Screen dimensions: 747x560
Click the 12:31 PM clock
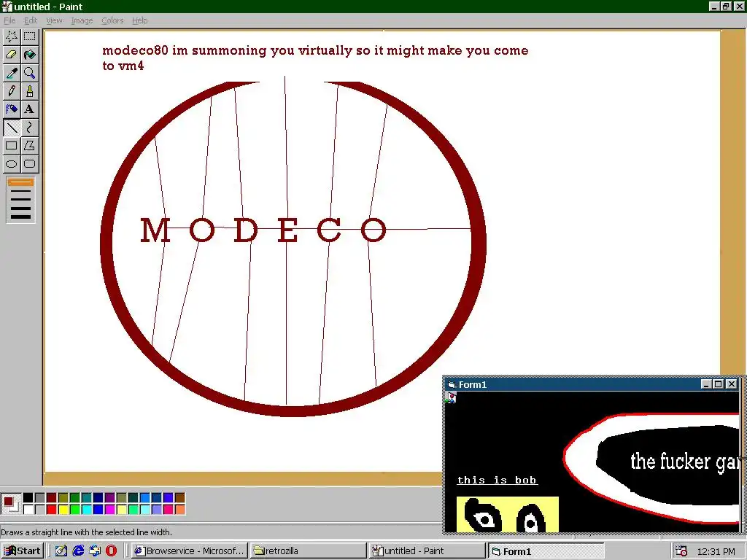pyautogui.click(x=716, y=551)
